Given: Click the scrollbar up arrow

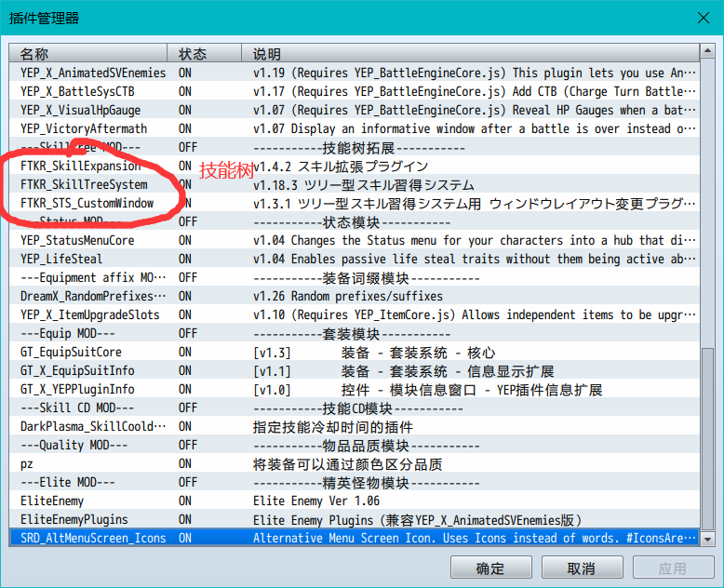Looking at the screenshot, I should tap(707, 51).
